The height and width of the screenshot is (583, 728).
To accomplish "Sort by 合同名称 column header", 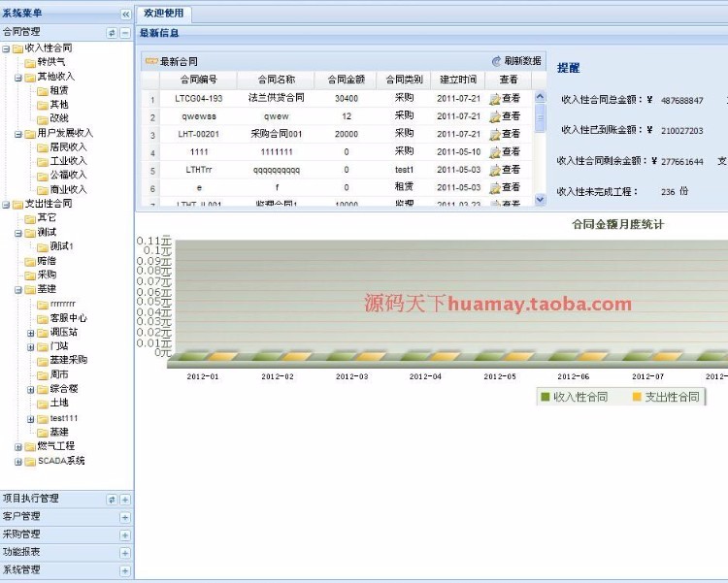I will pyautogui.click(x=277, y=80).
